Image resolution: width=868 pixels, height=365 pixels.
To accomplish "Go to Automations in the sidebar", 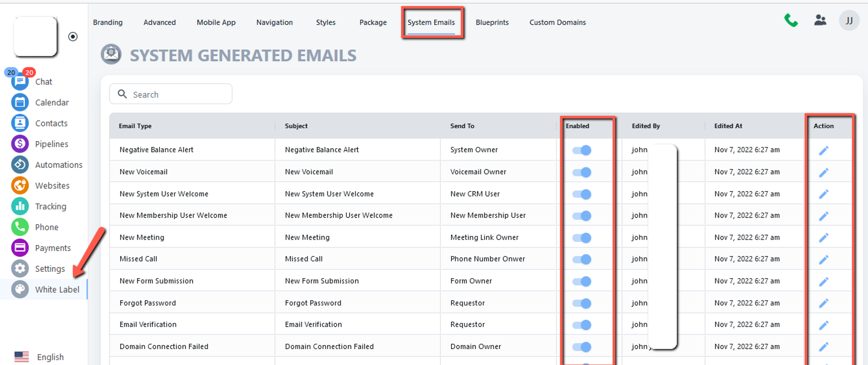I will pyautogui.click(x=59, y=165).
